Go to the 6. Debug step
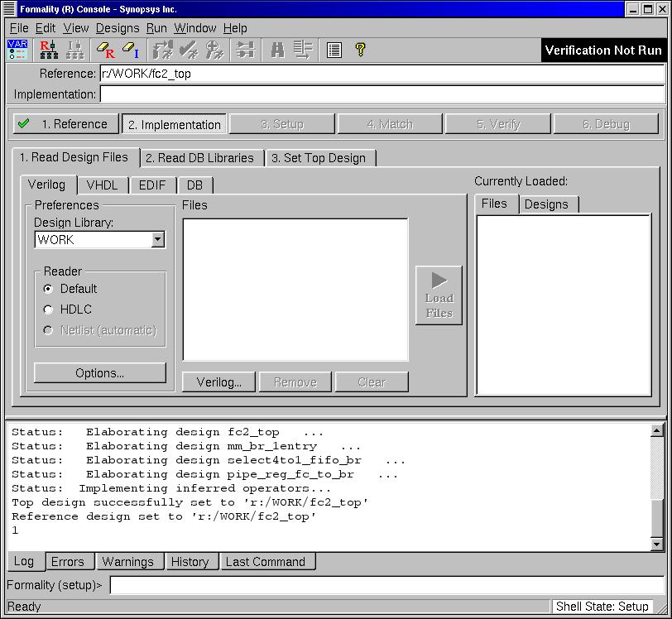Viewport: 672px width, 619px height. pyautogui.click(x=606, y=124)
